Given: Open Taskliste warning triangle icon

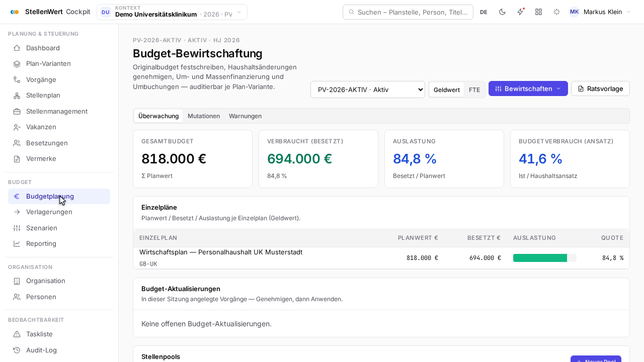Looking at the screenshot, I should [x=17, y=334].
